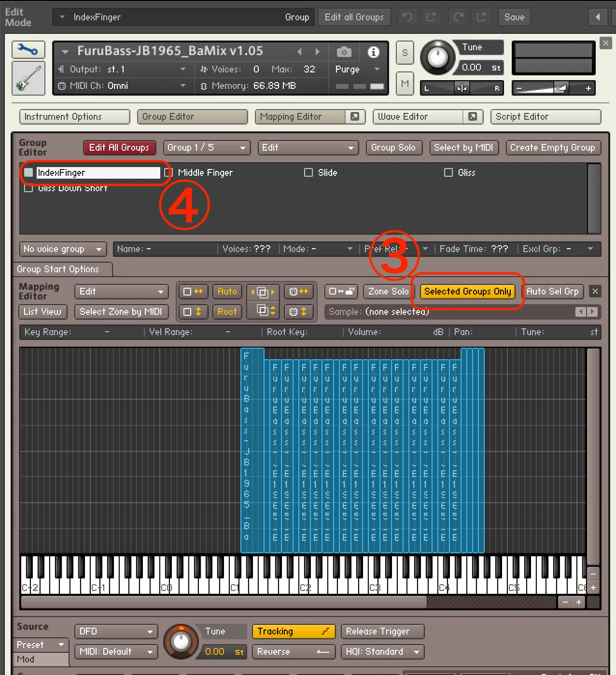Image resolution: width=616 pixels, height=675 pixels.
Task: Tick the IndexFinger group checkbox
Action: pyautogui.click(x=28, y=172)
